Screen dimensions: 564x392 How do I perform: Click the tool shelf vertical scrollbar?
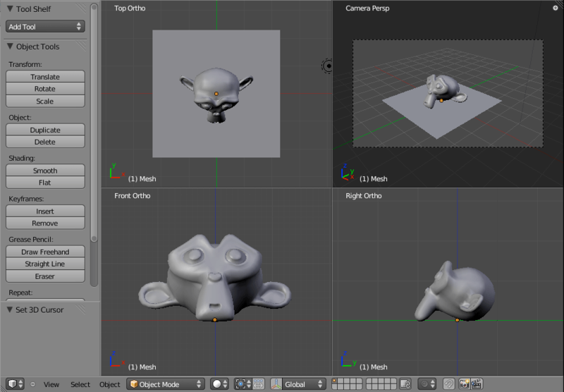(x=94, y=122)
